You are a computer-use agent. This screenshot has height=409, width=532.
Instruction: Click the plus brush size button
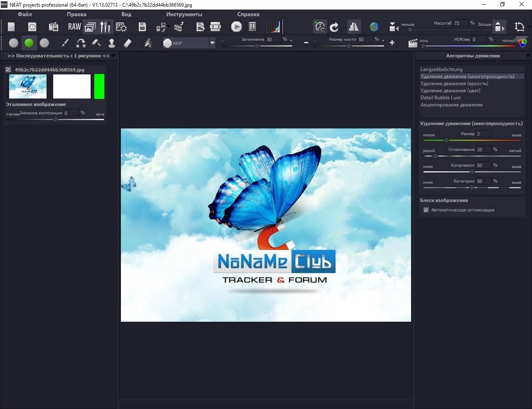(x=392, y=43)
